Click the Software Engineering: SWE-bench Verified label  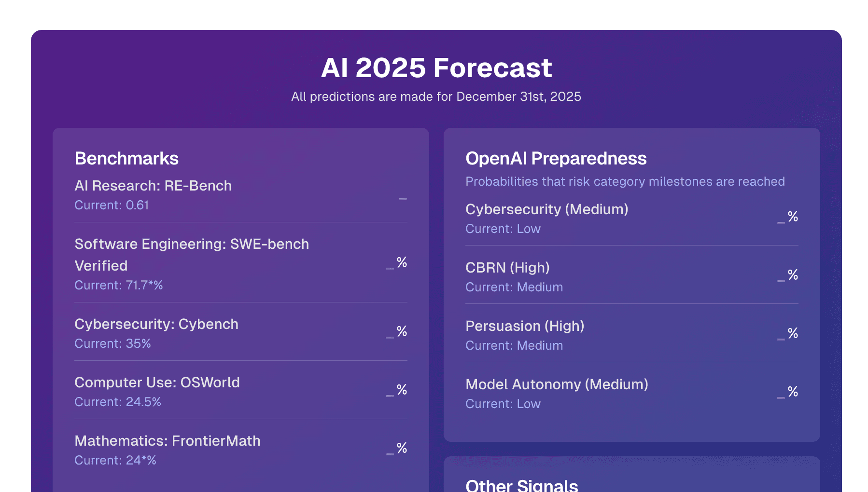(x=192, y=255)
